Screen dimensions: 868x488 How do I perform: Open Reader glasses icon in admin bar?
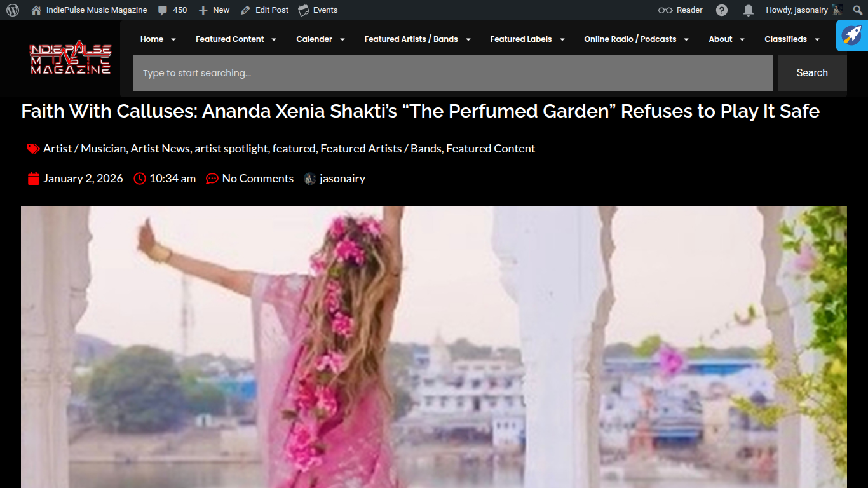(x=665, y=10)
